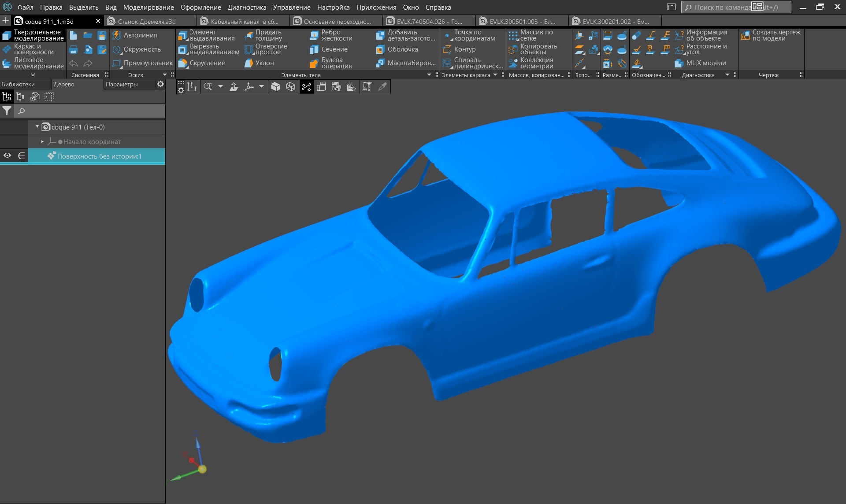Select Поверхность без истории:1 in tree
This screenshot has height=504, width=846.
pyautogui.click(x=96, y=156)
